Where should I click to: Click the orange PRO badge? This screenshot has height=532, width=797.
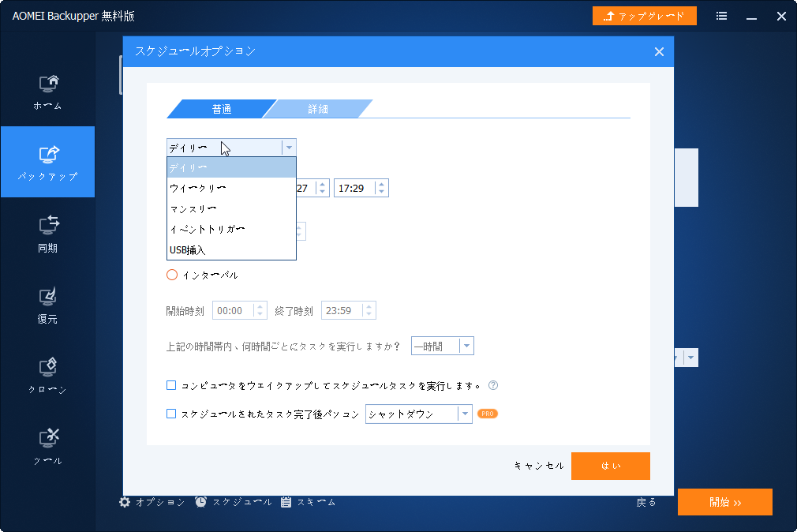(488, 414)
